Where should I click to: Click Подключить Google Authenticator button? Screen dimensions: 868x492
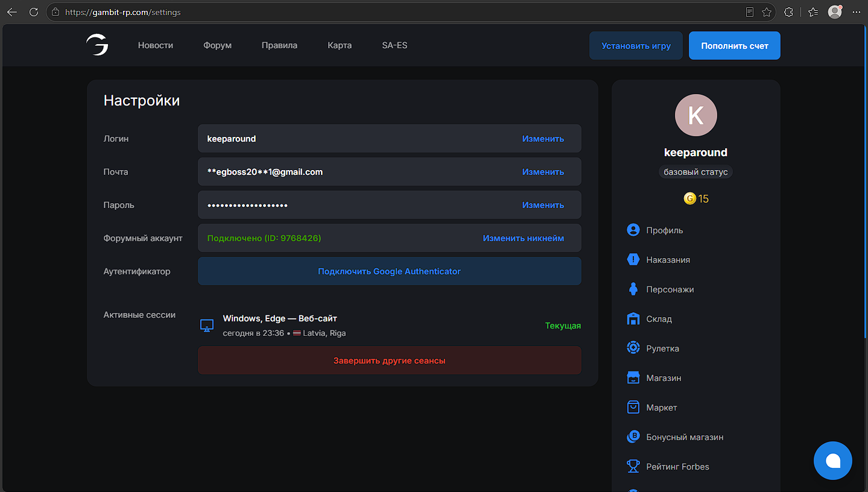pyautogui.click(x=390, y=271)
